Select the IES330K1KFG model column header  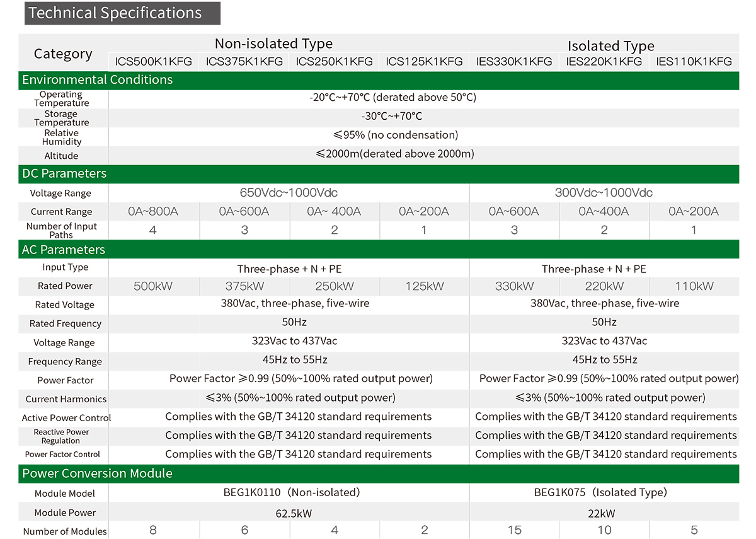[x=514, y=61]
